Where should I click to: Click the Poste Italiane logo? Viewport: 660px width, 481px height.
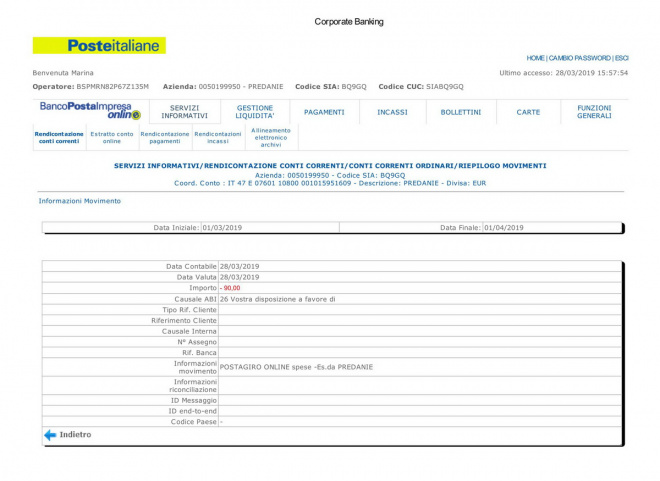(99, 46)
